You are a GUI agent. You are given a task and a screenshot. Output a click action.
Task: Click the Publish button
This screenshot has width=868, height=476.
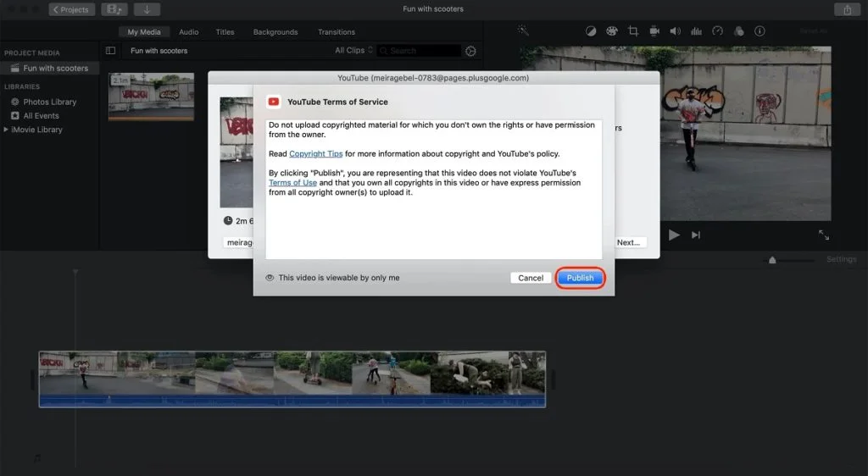pyautogui.click(x=581, y=278)
